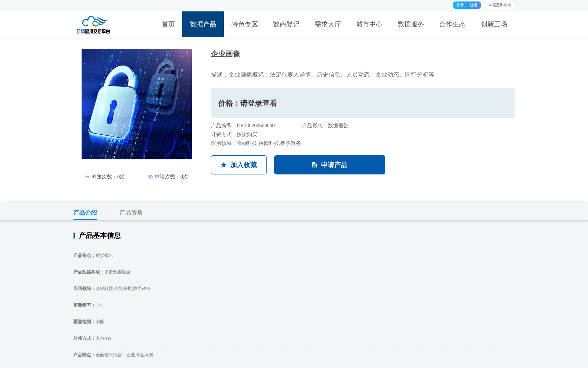Click the 价格：请登录查看 price bar
Screen dimensions: 588x368
(x=363, y=103)
